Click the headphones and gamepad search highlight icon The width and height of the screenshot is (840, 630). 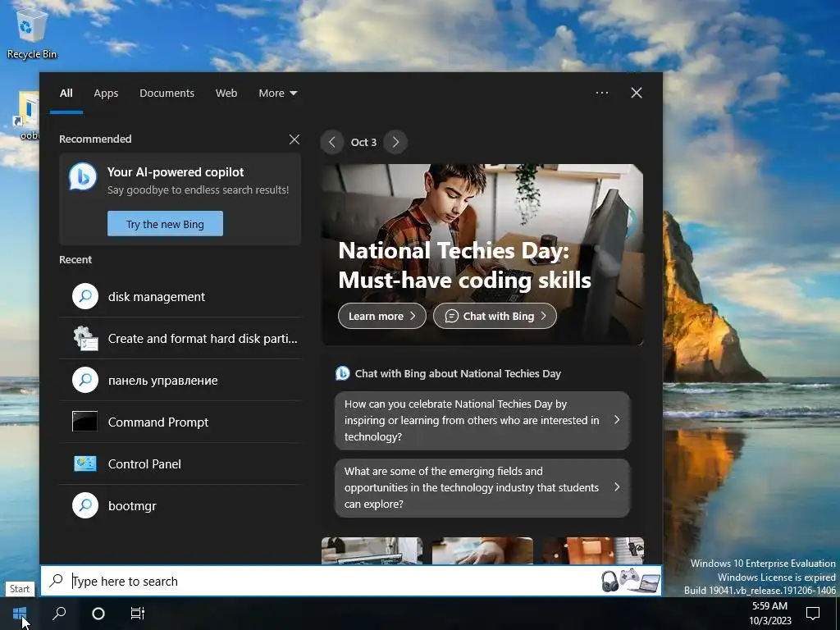[630, 581]
